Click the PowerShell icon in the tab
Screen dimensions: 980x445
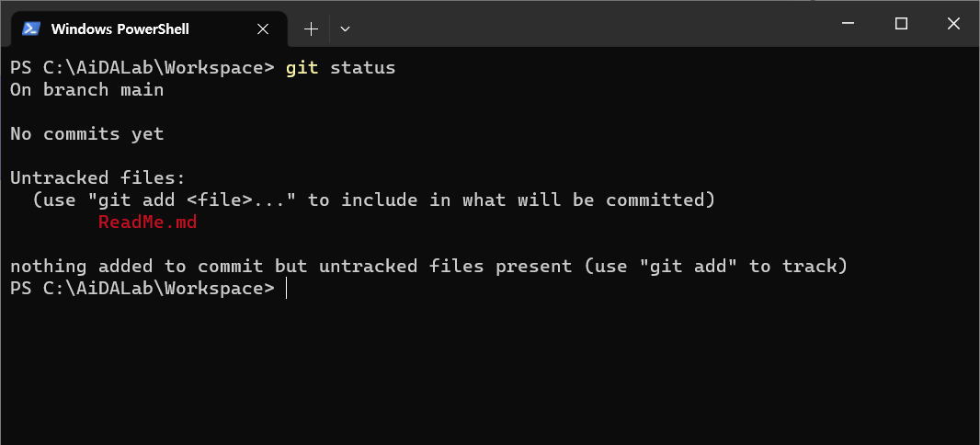[x=31, y=29]
